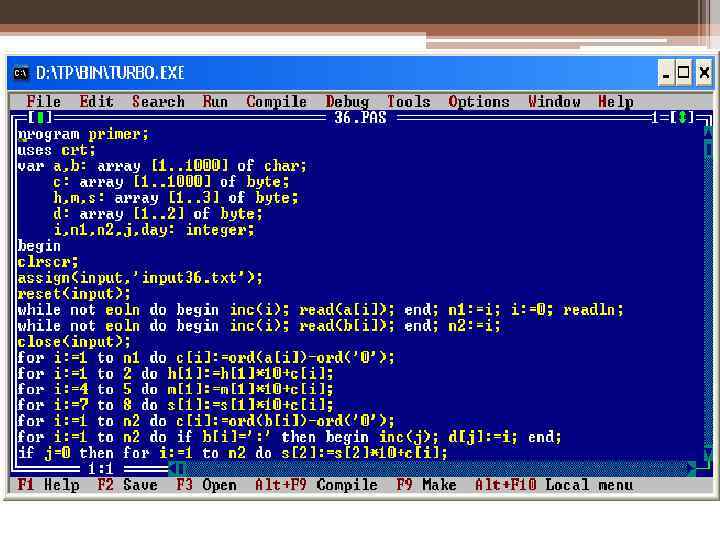Image resolution: width=720 pixels, height=540 pixels.
Task: Open the Window menu
Action: coord(554,101)
